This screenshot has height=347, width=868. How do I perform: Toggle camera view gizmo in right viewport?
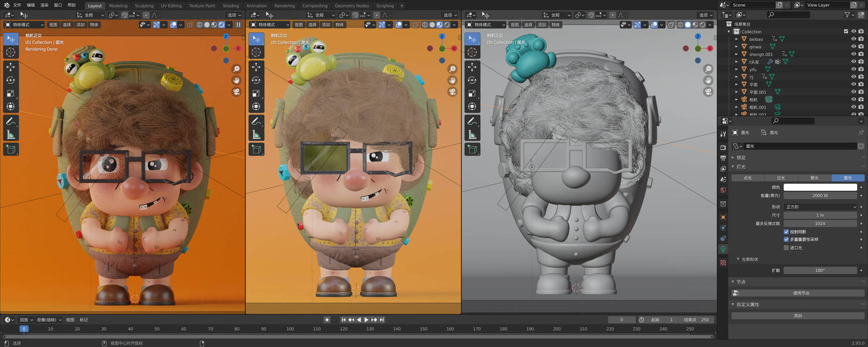(708, 92)
